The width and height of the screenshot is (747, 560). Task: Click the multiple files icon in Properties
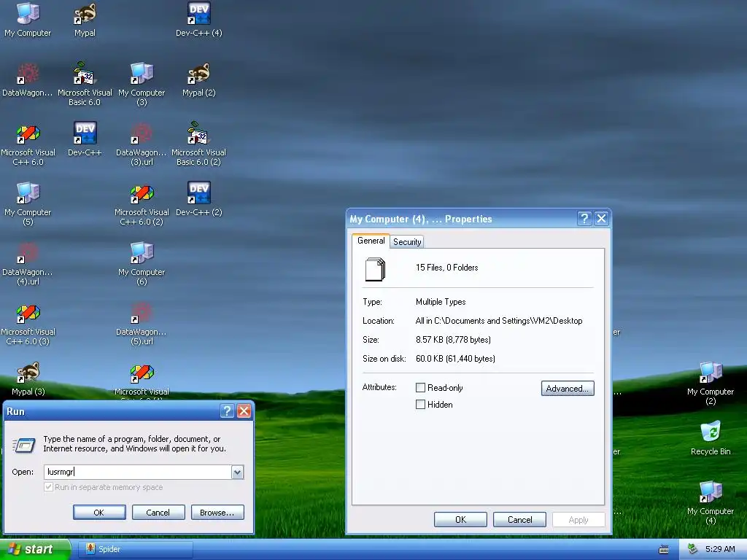(376, 269)
